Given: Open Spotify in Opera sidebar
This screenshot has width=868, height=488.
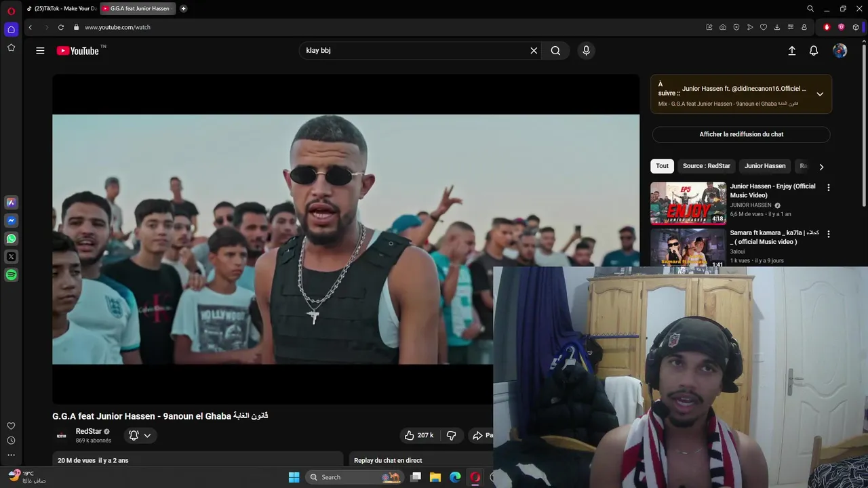Looking at the screenshot, I should (11, 275).
